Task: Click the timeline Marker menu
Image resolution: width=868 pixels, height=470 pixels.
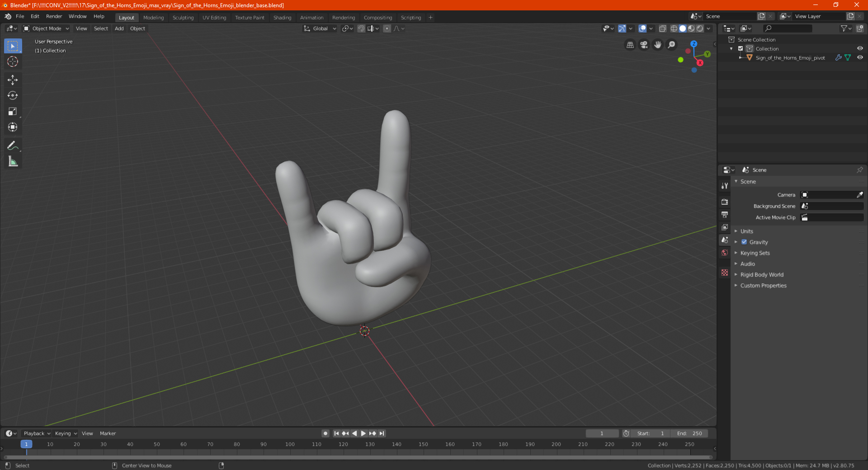Action: 108,433
